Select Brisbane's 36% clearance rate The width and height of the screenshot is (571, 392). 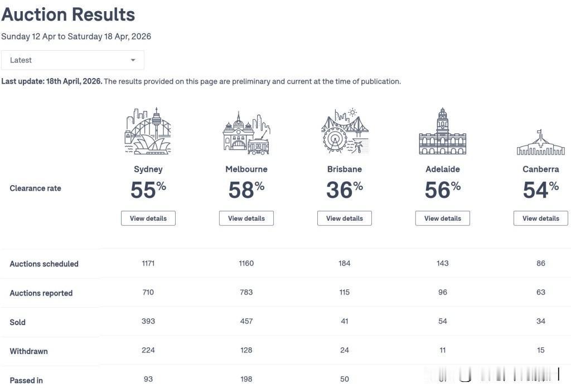344,190
